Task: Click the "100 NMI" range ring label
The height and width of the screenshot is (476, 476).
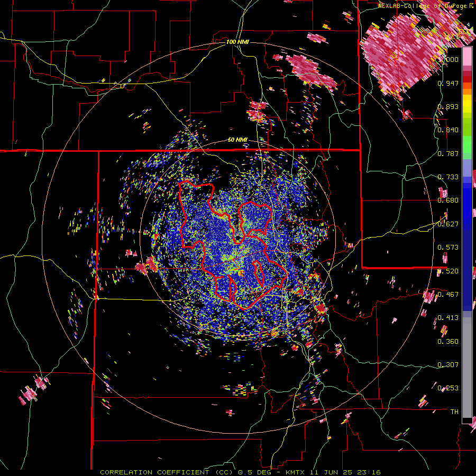Action: tap(237, 42)
